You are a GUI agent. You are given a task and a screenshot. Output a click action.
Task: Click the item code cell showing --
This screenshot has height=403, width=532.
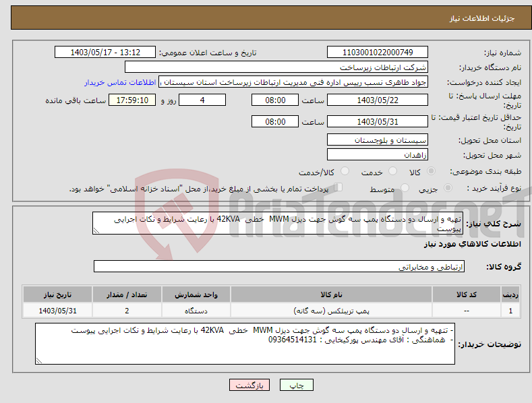467,311
